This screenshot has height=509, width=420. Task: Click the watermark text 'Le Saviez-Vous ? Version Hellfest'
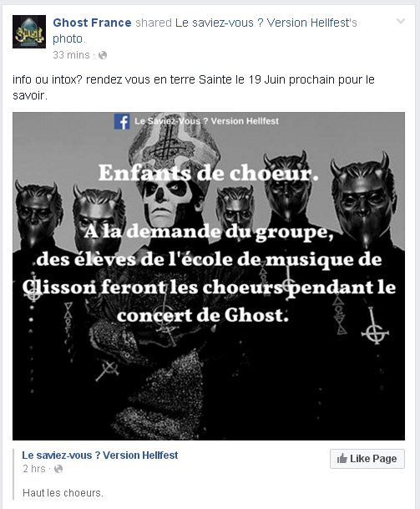coord(206,121)
